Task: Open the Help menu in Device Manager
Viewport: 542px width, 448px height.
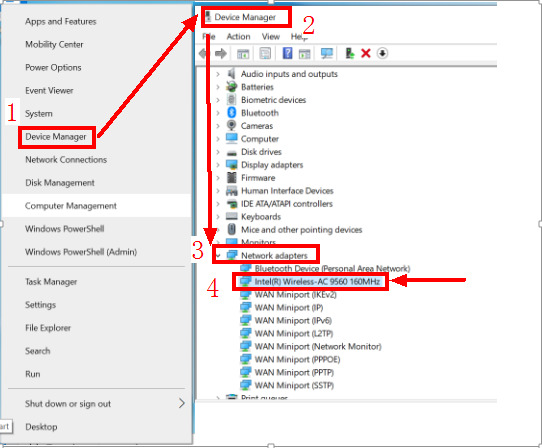Action: pos(299,37)
